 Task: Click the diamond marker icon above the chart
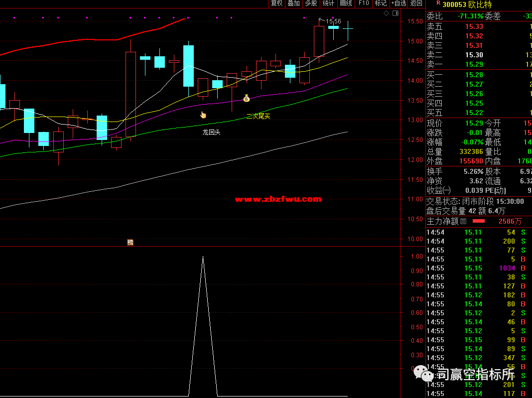(x=386, y=13)
